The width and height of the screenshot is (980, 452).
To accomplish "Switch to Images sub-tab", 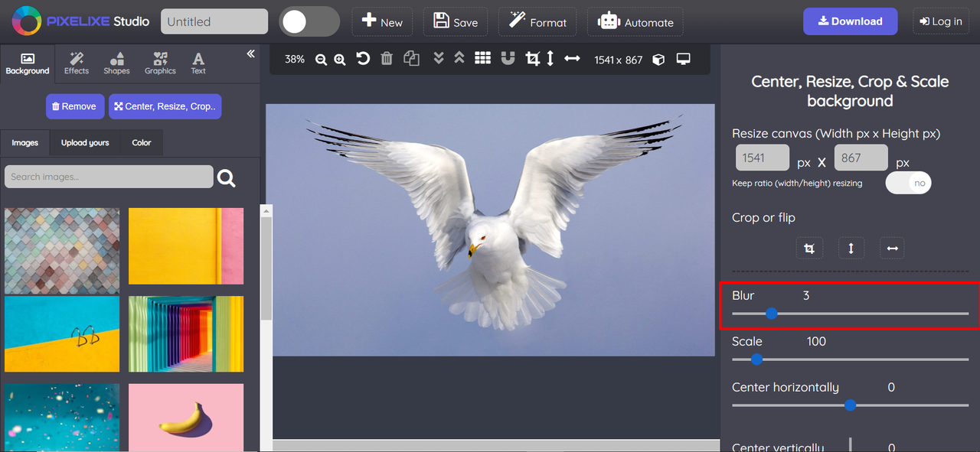I will (x=24, y=142).
